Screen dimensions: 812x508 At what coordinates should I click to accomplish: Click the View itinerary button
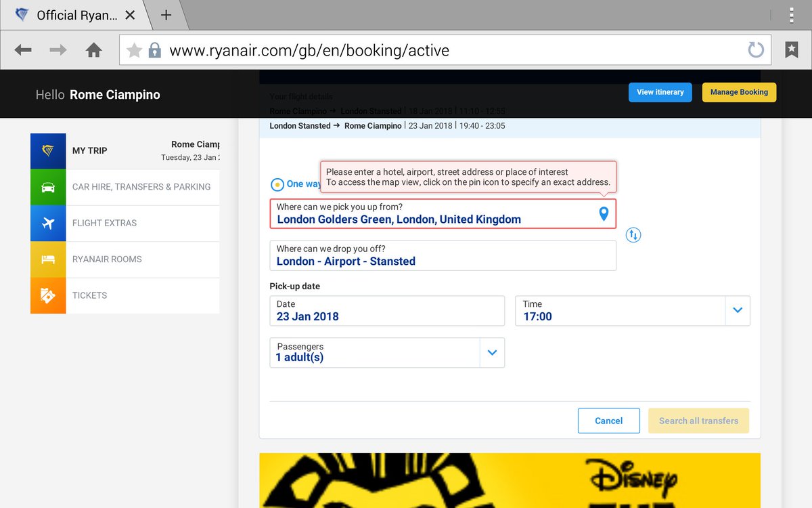click(660, 92)
